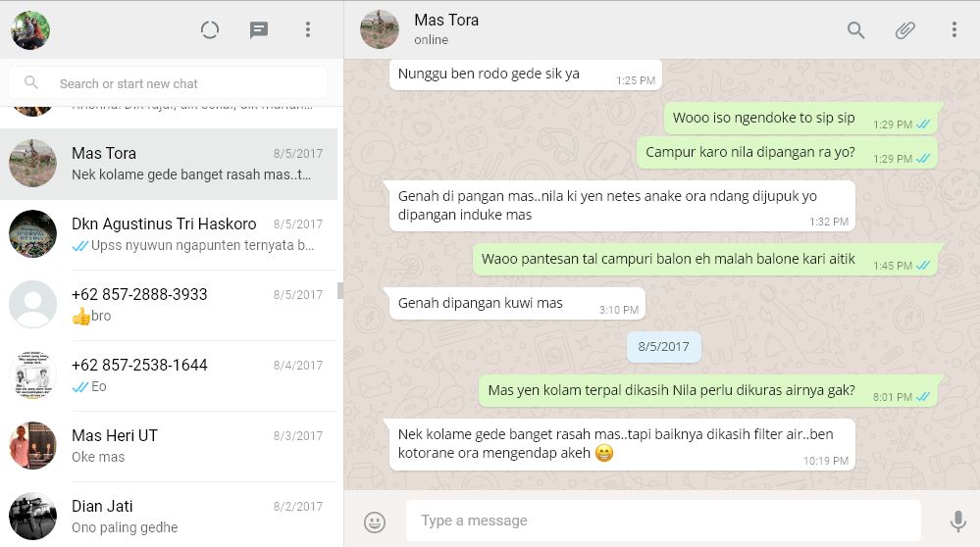Click Mas Tora's header profile photo
980x547 pixels.
click(x=380, y=30)
